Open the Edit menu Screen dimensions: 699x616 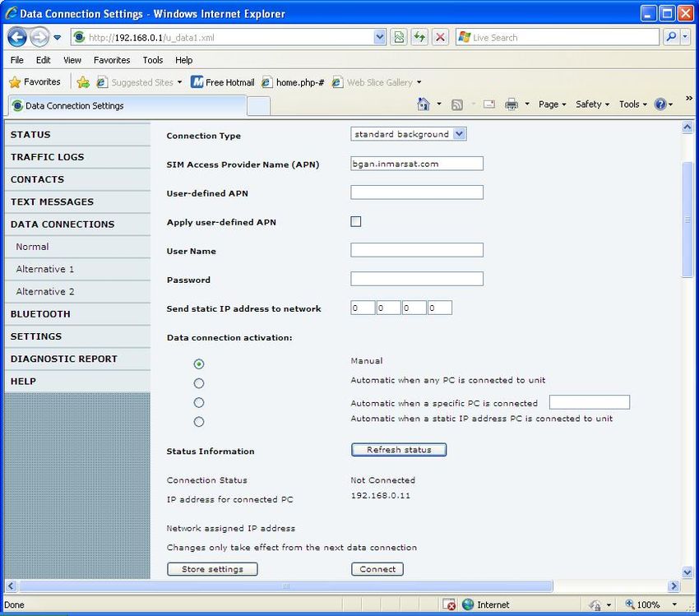(x=44, y=60)
